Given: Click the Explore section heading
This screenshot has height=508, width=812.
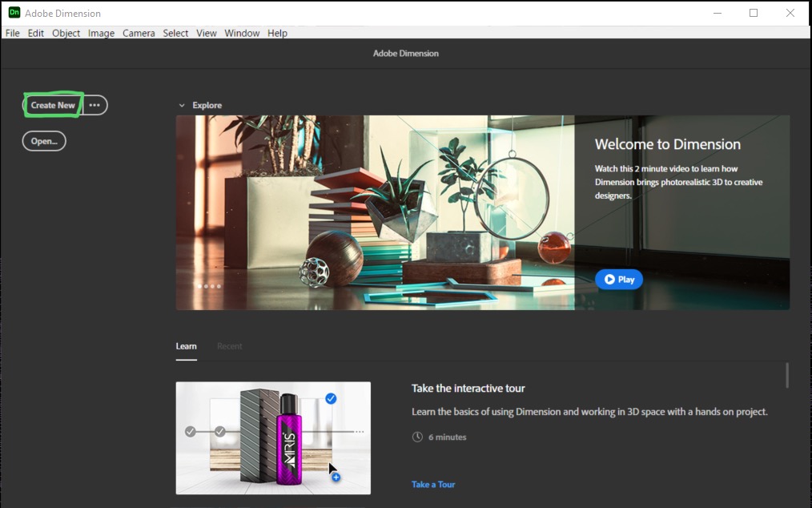Looking at the screenshot, I should (207, 105).
